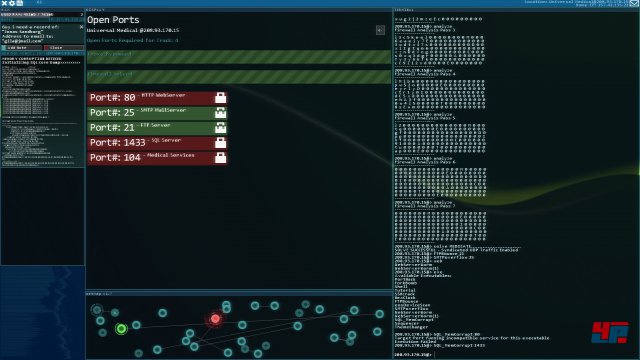The image size is (640, 360).
Task: Click the red Close button under note
Action: point(63,48)
